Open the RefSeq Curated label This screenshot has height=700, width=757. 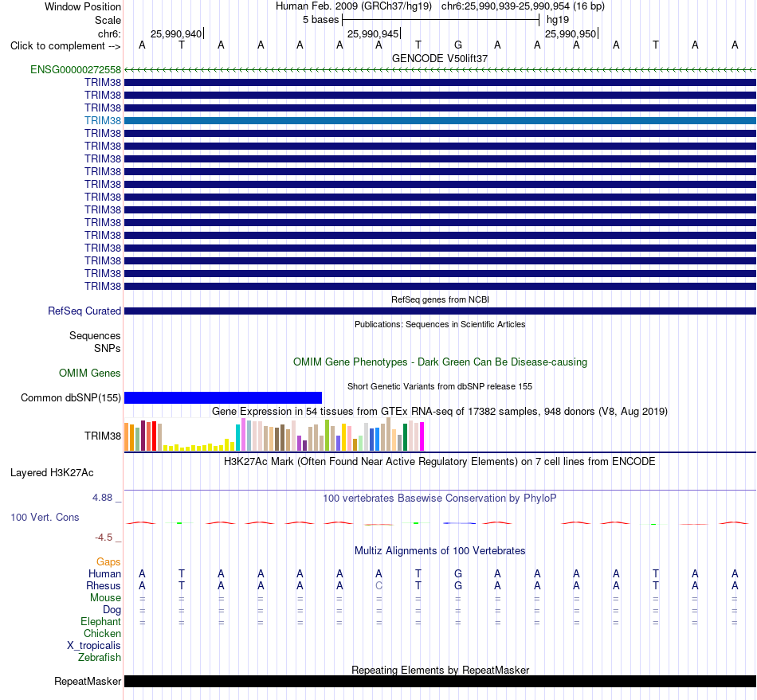pyautogui.click(x=84, y=311)
